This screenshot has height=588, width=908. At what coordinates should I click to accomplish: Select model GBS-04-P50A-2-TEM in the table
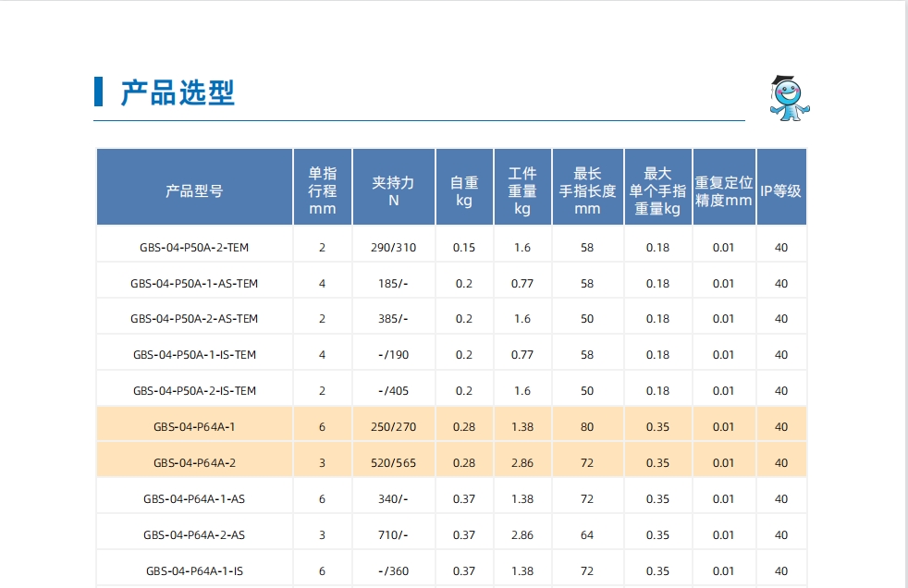point(194,248)
